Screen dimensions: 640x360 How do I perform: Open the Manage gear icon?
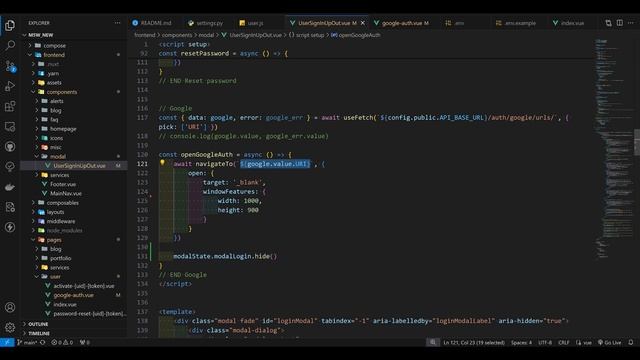pyautogui.click(x=10, y=327)
